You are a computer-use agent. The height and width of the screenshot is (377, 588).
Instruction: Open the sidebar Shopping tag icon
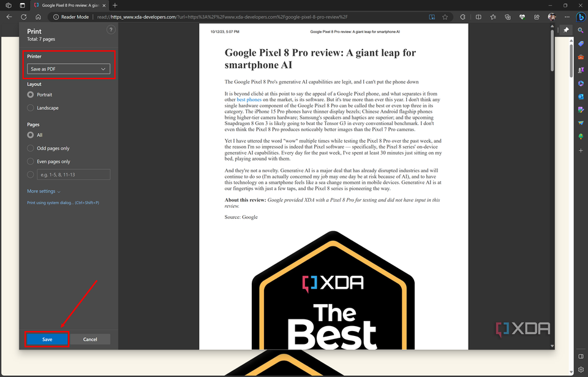pos(581,44)
